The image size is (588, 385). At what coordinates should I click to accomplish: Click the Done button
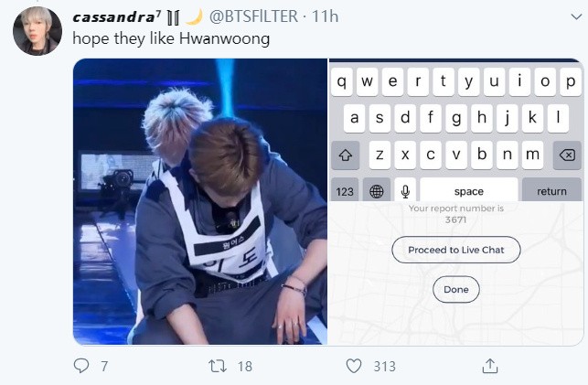(x=456, y=289)
